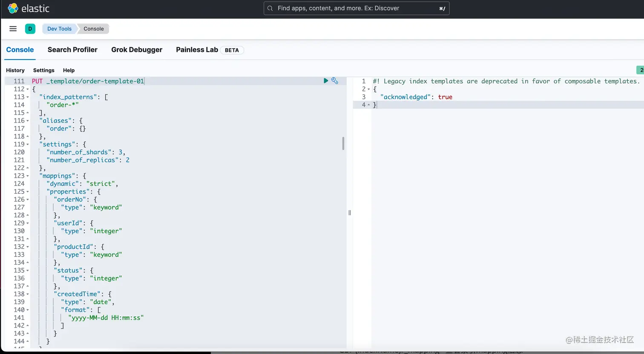
Task: Click the "productId" field name
Action: [x=74, y=247]
